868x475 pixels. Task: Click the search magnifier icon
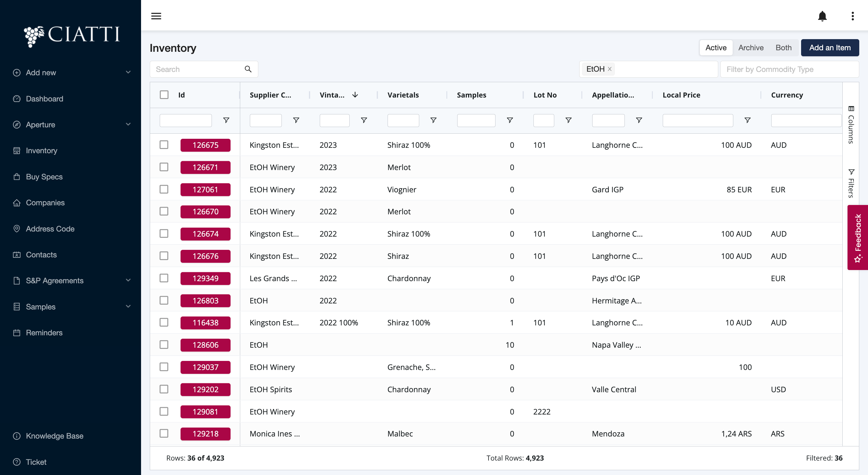[x=248, y=69]
